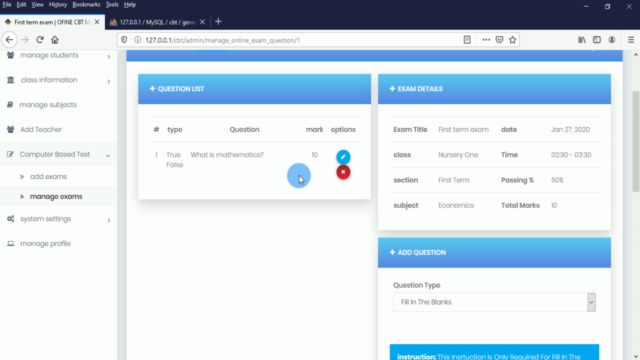The height and width of the screenshot is (360, 640).
Task: Select the 'What is mathematics?' question text
Action: (x=227, y=155)
